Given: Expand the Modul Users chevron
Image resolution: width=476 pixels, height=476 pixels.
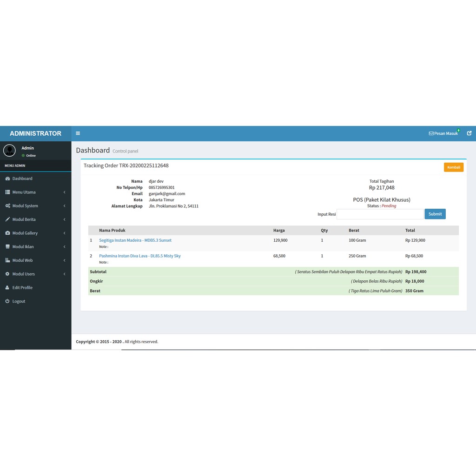Looking at the screenshot, I should click(64, 274).
